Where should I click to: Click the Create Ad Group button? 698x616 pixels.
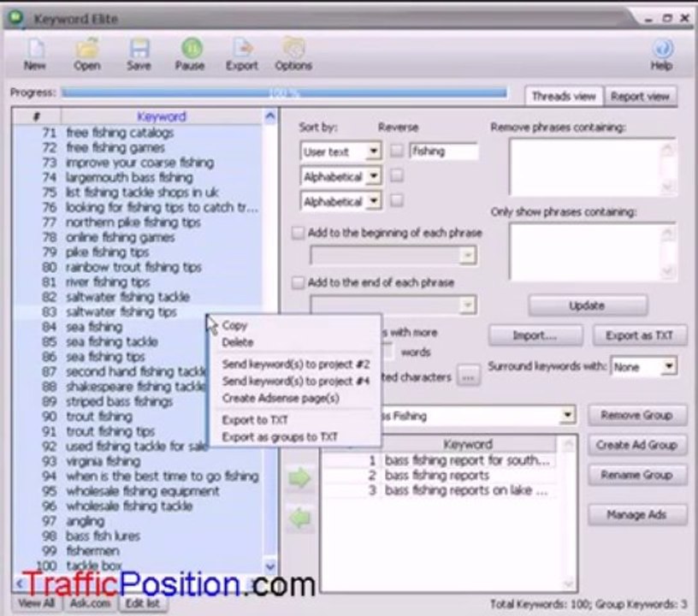pos(636,445)
